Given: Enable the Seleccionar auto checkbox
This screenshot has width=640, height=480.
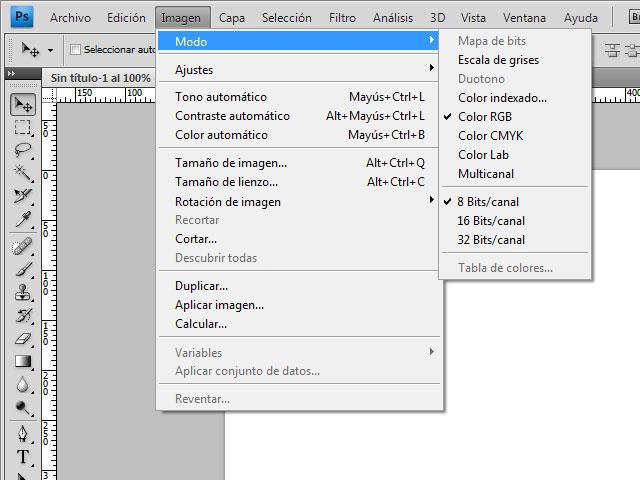Looking at the screenshot, I should 75,49.
